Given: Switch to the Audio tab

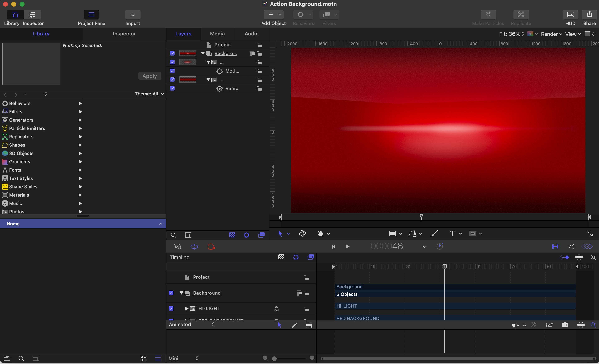Looking at the screenshot, I should tap(251, 34).
